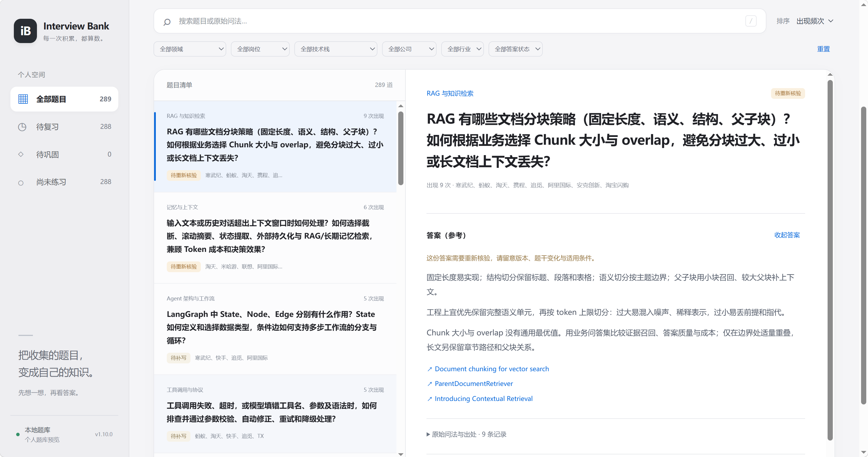Viewport: 868px width, 457px height.
Task: Click the search magnifier icon
Action: tap(167, 22)
